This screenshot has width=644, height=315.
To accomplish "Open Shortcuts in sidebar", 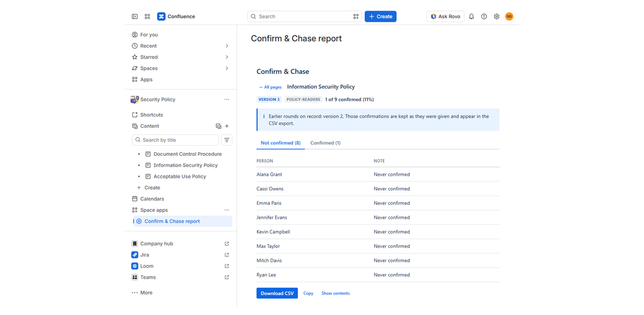I will pos(151,115).
